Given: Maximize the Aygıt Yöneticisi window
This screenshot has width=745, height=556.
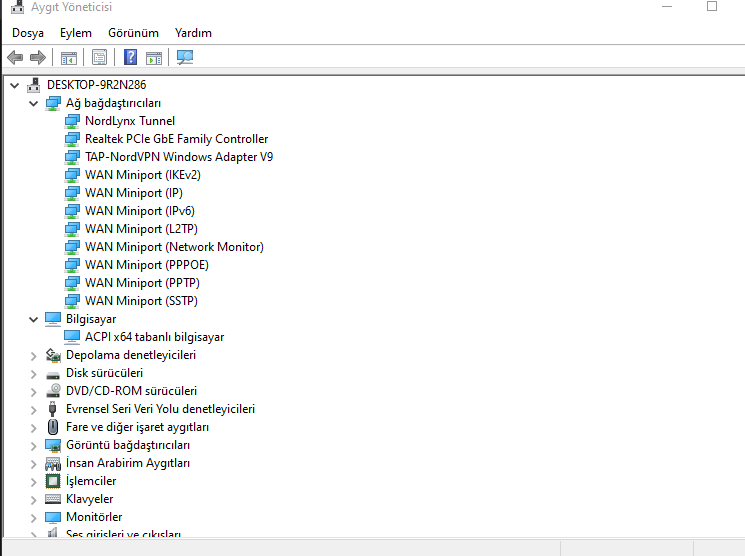Looking at the screenshot, I should click(712, 6).
